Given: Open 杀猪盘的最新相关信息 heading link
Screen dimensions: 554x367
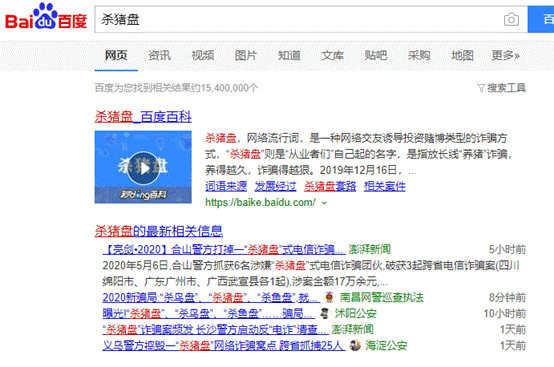Looking at the screenshot, I should coord(159,231).
